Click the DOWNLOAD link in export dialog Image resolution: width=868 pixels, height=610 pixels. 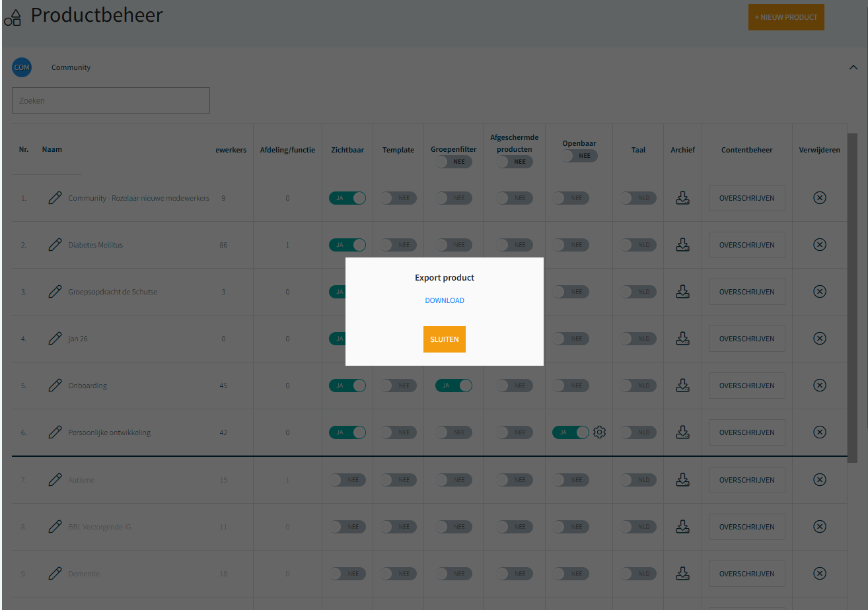[x=445, y=300]
